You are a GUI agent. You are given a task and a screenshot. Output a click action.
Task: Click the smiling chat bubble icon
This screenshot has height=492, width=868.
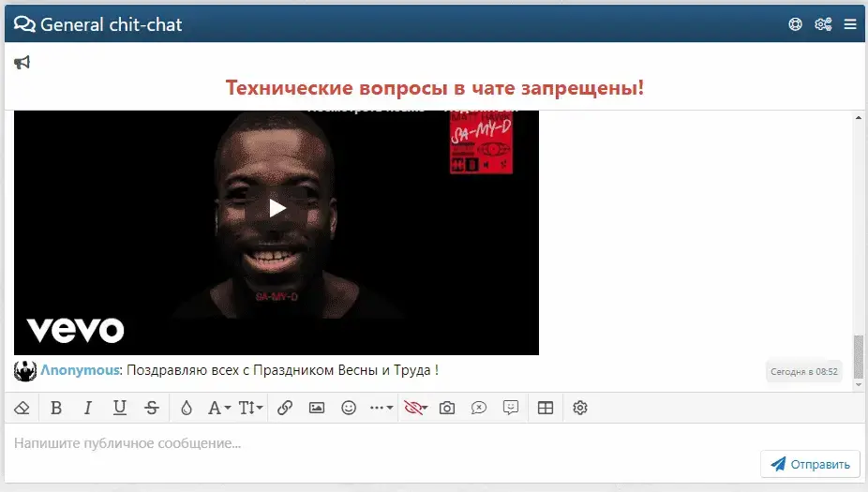coord(510,408)
